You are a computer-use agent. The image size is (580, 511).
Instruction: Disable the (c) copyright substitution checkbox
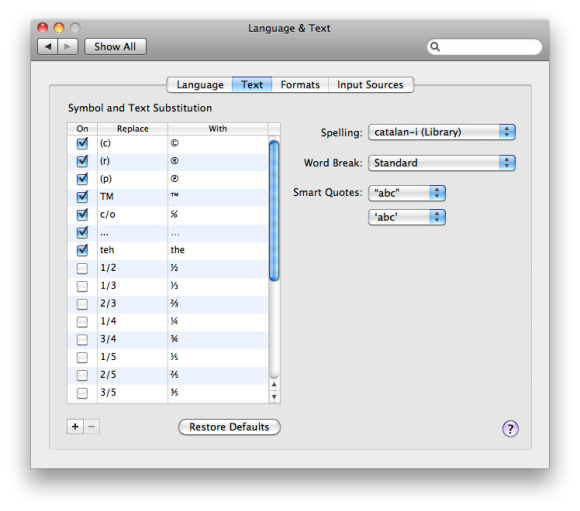(82, 143)
